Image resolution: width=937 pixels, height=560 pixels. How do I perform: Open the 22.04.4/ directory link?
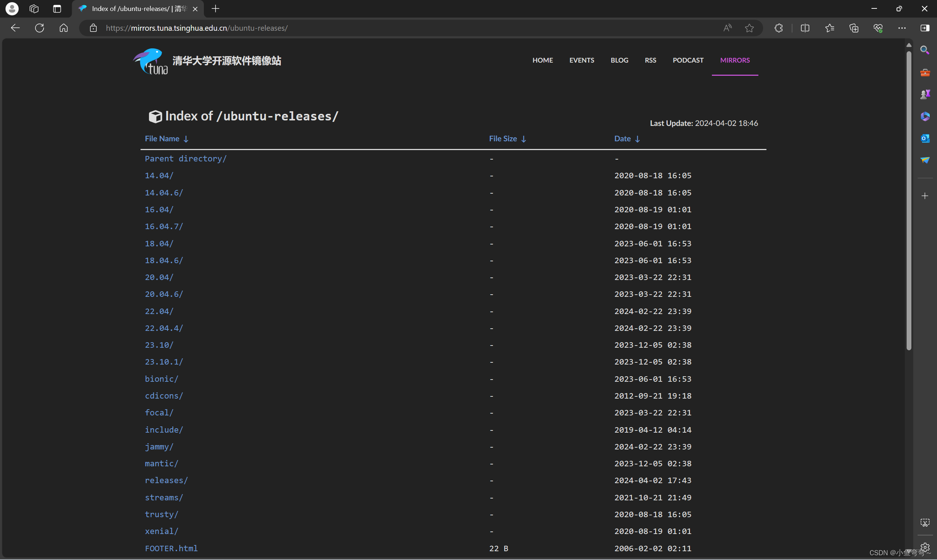(x=164, y=328)
